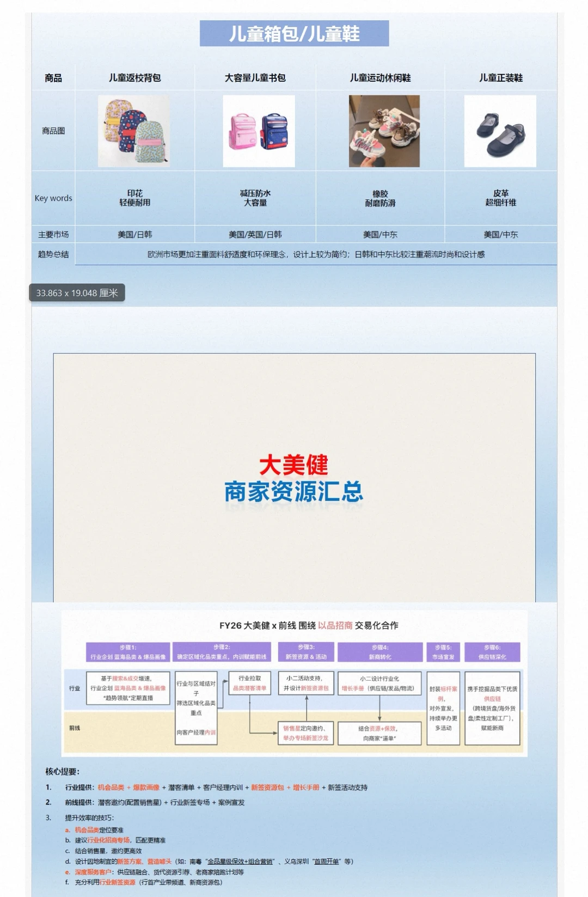Select sub-item b 建议行业化招商专场
Viewport: 588px width, 897px height.
pos(115,840)
